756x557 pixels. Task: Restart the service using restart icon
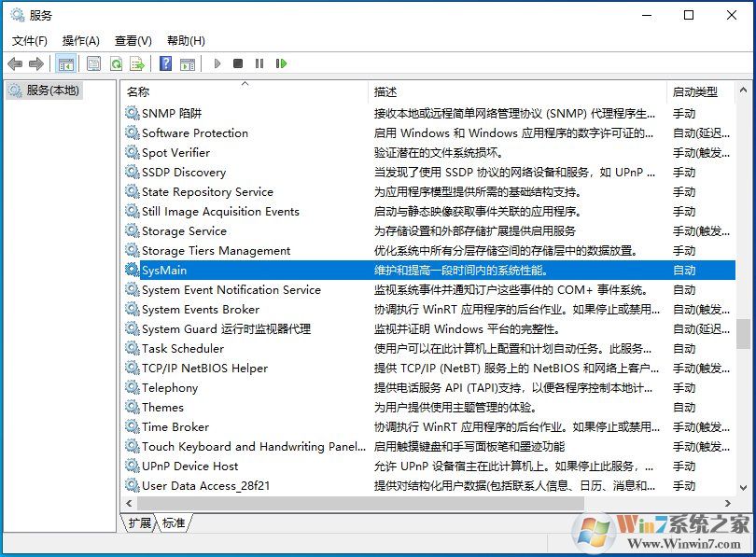(283, 63)
